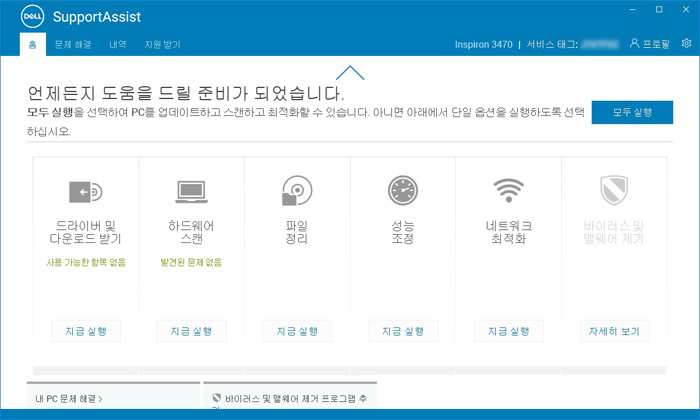Select the 홈 tab

click(33, 45)
